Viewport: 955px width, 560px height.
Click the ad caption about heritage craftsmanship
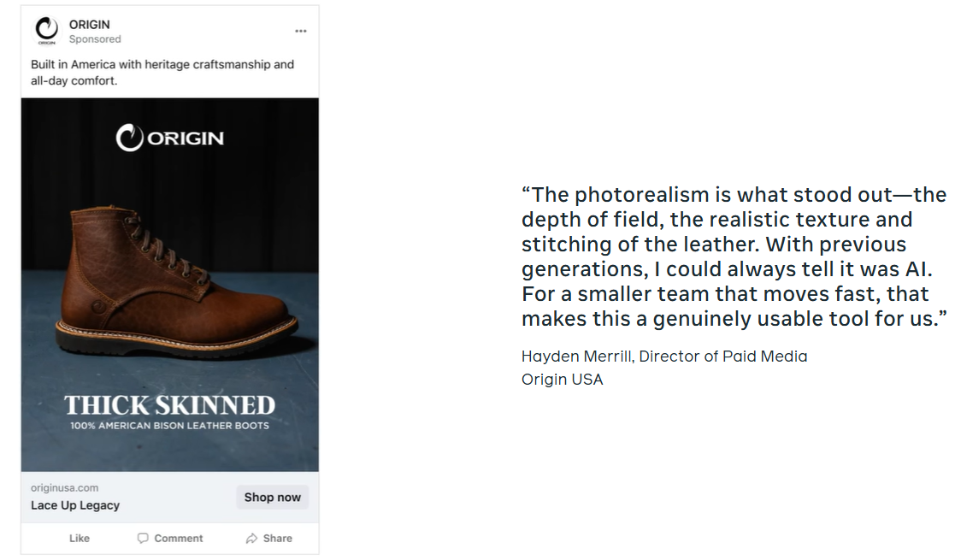pyautogui.click(x=162, y=73)
